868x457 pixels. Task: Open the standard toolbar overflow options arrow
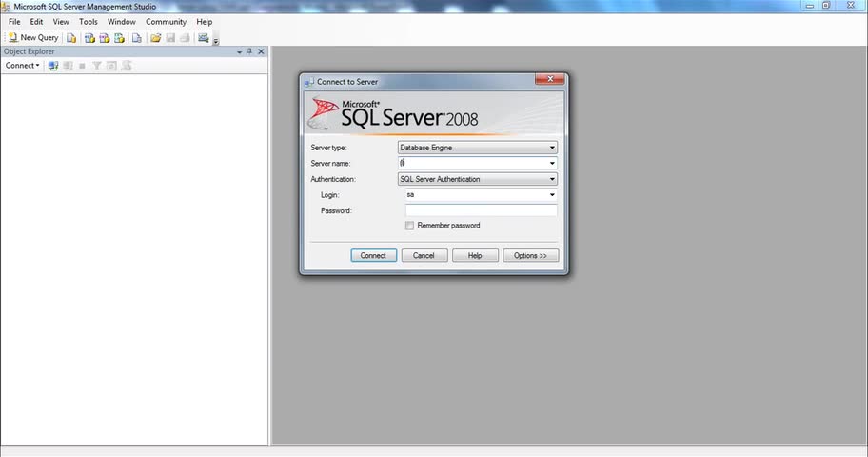[216, 40]
